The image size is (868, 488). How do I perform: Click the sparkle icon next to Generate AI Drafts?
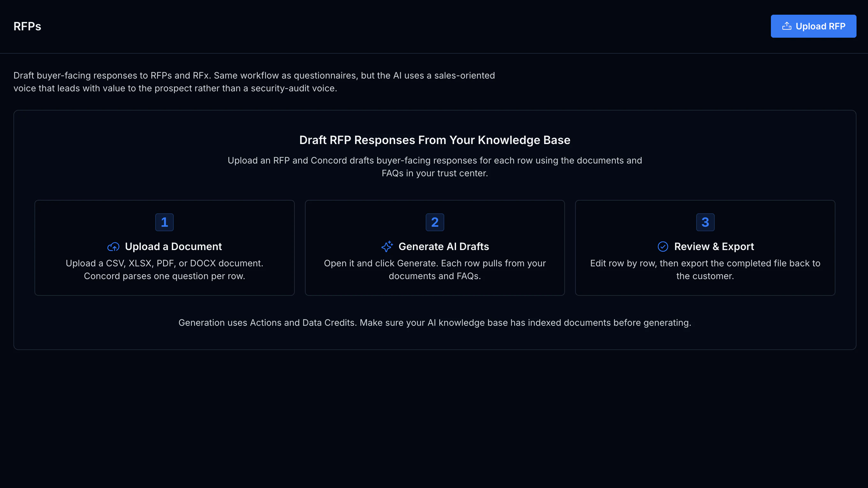click(x=387, y=246)
